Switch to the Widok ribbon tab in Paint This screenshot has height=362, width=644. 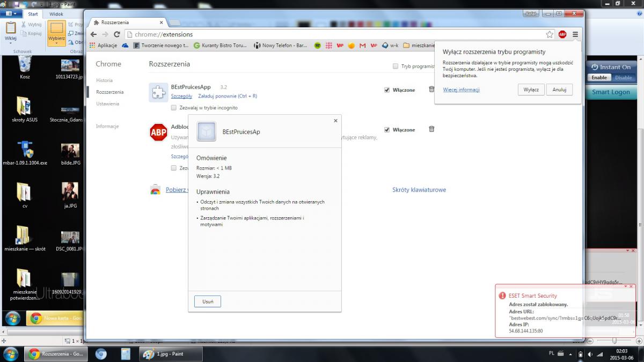click(x=56, y=14)
